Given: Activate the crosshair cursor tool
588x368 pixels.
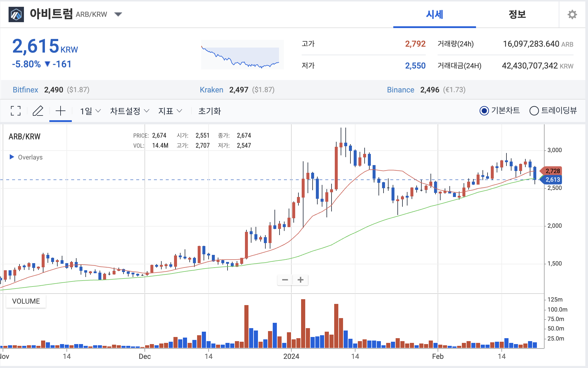Looking at the screenshot, I should pyautogui.click(x=60, y=111).
